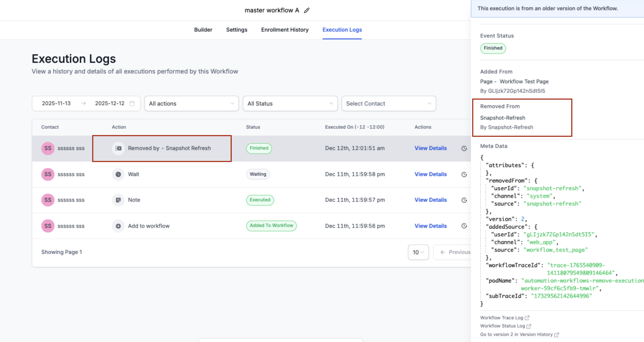Click the Finished event status badge
The image size is (644, 342).
pos(493,48)
